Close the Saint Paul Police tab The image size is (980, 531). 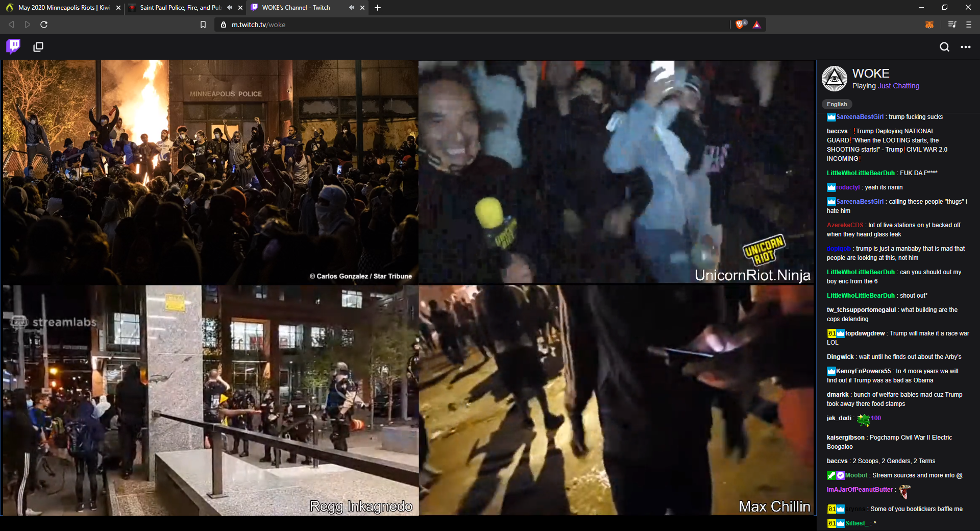click(x=240, y=8)
